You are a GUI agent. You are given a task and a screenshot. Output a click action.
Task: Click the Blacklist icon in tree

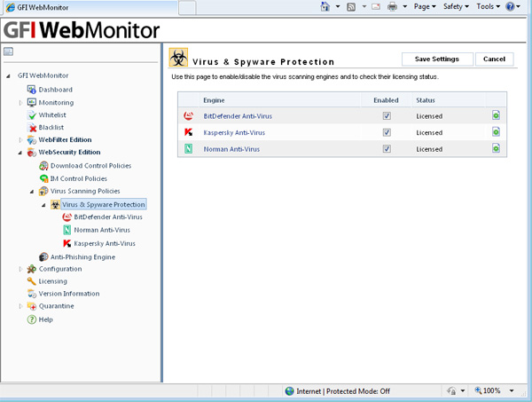pyautogui.click(x=32, y=127)
